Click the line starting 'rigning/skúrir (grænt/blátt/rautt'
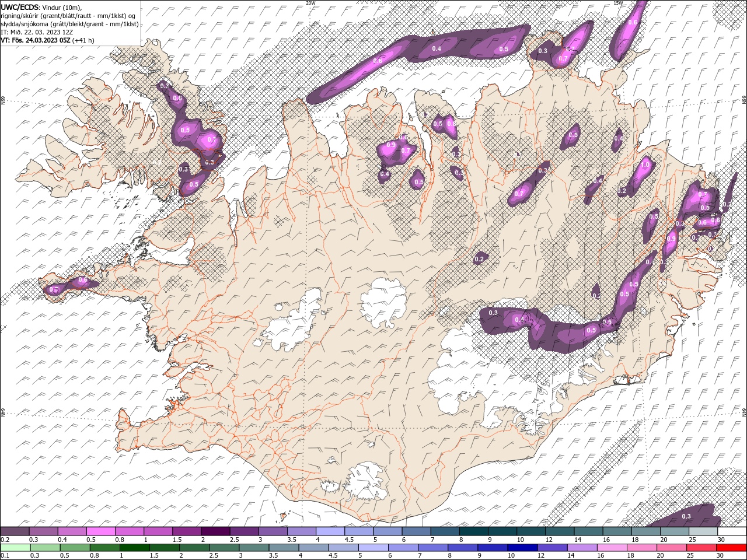This screenshot has height=560, width=747. tap(69, 16)
